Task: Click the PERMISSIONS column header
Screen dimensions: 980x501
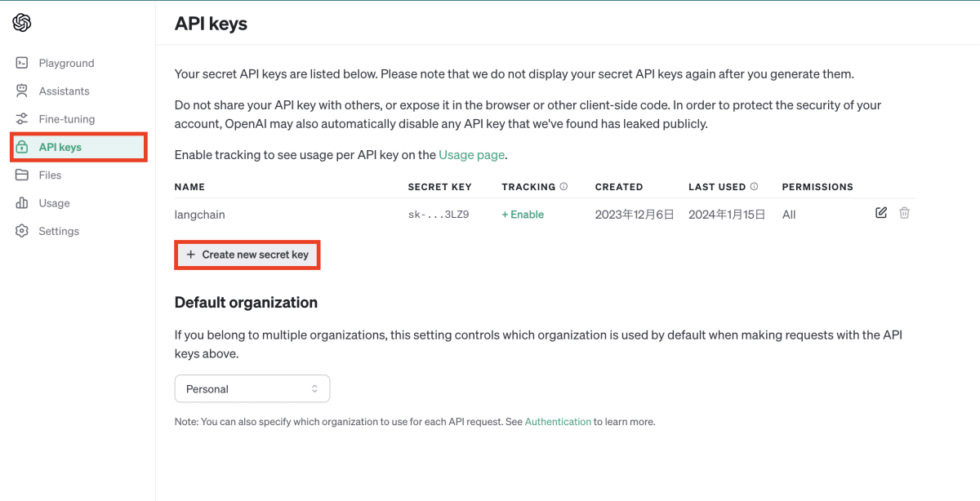Action: coord(817,187)
